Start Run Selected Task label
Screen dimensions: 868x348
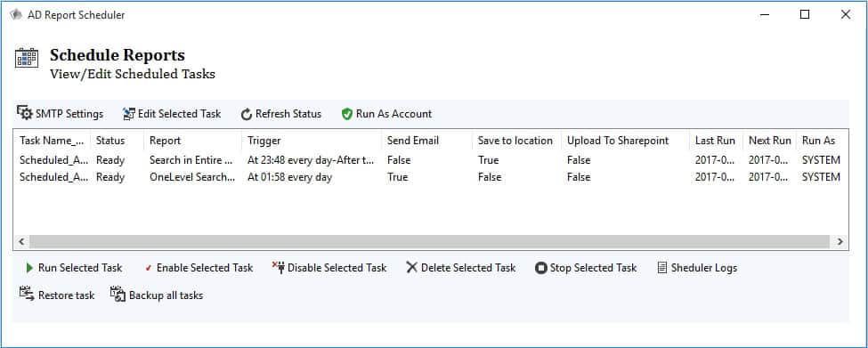(80, 268)
